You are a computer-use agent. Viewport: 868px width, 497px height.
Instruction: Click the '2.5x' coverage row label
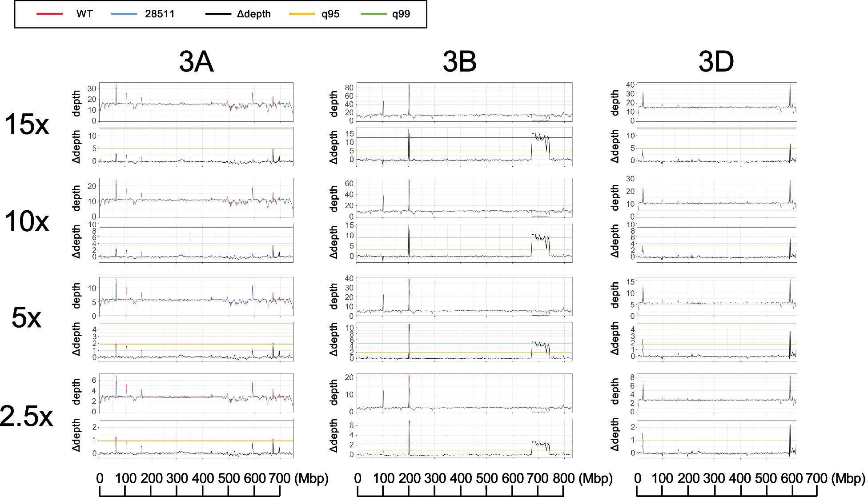point(26,416)
